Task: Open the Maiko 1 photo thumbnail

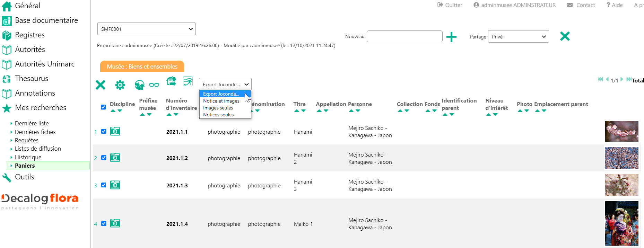Action: [x=621, y=223]
